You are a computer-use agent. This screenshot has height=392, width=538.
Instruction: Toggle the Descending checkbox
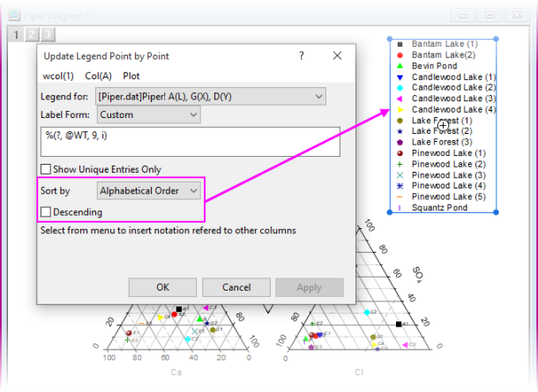coord(46,211)
